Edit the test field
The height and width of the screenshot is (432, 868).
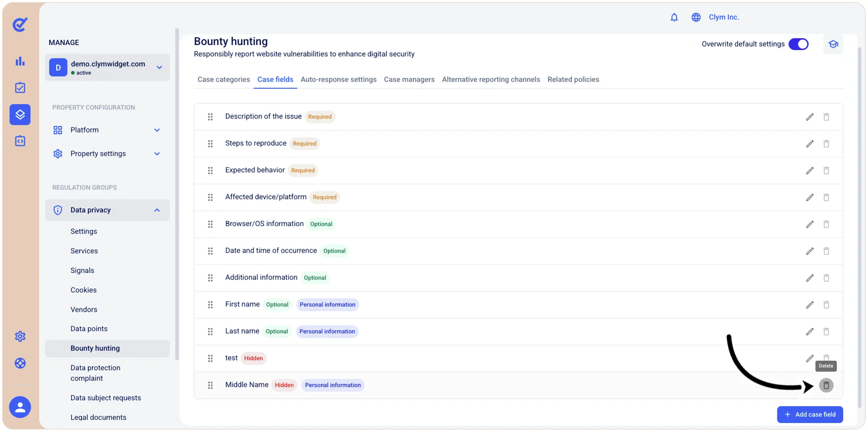(x=810, y=358)
